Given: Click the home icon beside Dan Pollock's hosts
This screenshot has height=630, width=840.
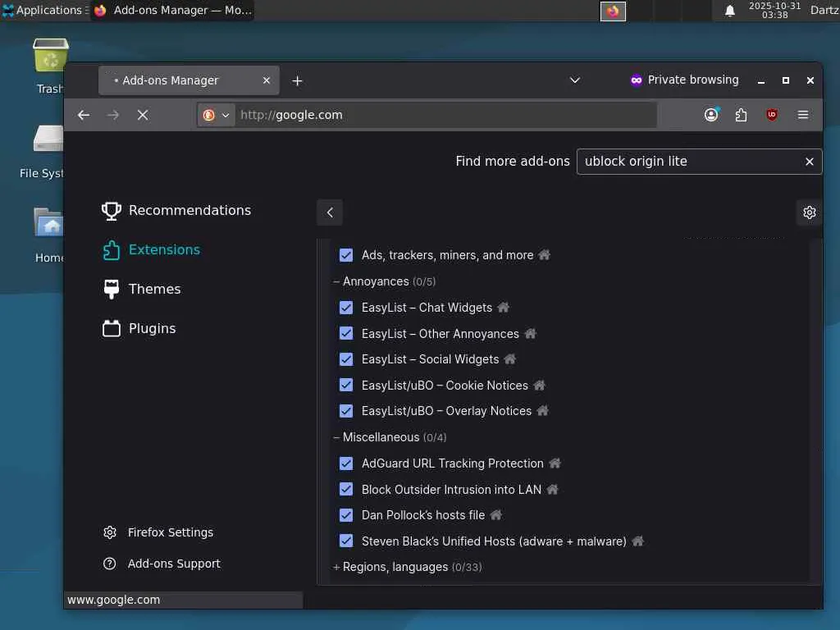Looking at the screenshot, I should 496,515.
